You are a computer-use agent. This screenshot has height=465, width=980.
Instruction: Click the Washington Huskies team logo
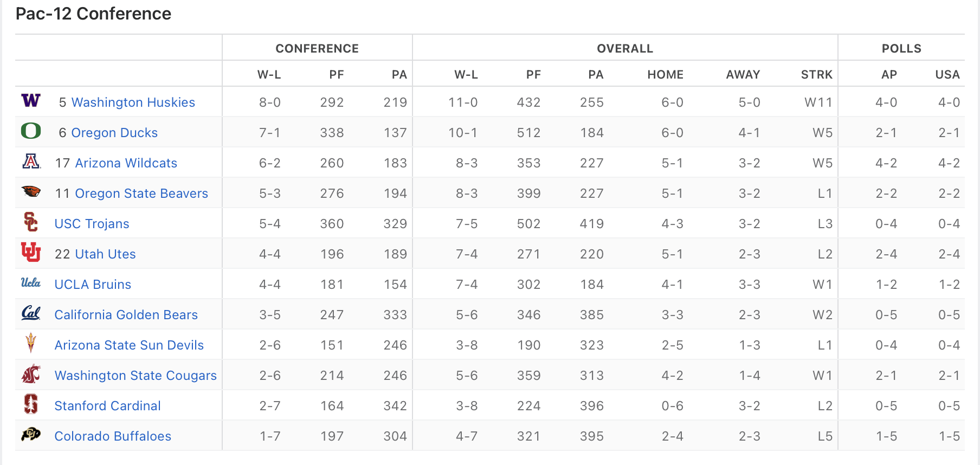point(31,101)
